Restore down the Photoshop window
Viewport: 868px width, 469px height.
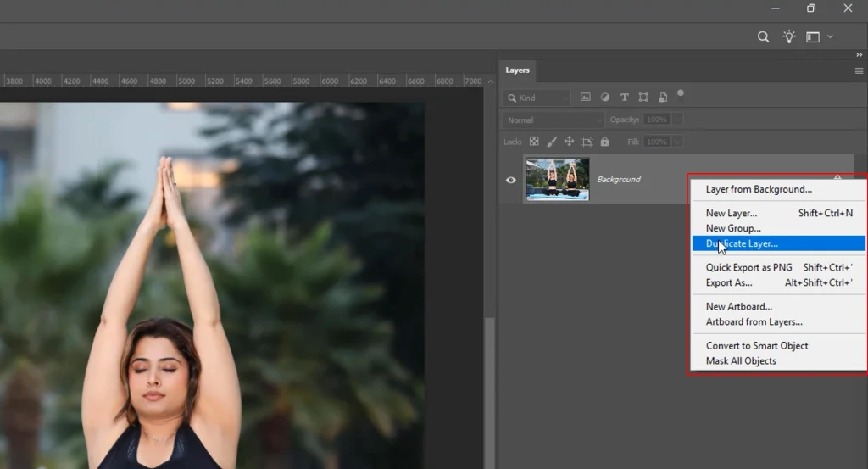[x=811, y=8]
